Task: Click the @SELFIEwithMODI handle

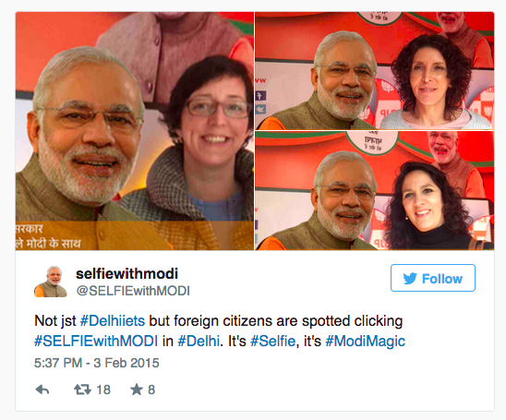Action: click(x=133, y=291)
